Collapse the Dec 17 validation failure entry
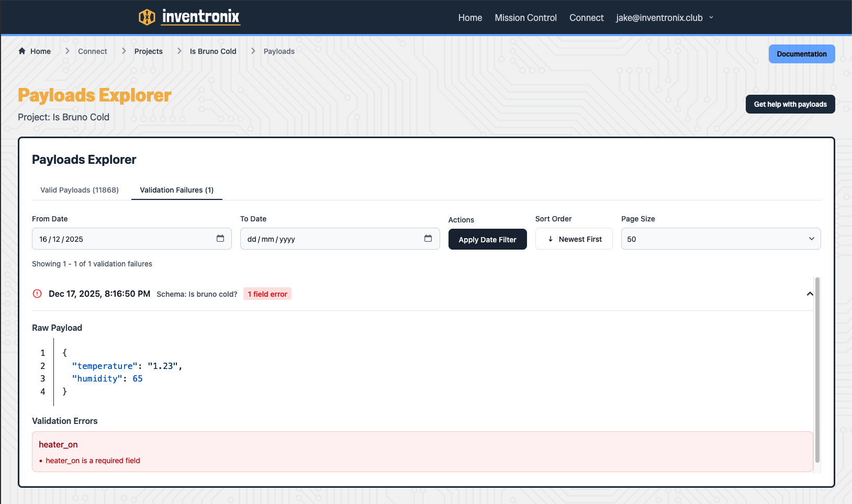 [810, 294]
